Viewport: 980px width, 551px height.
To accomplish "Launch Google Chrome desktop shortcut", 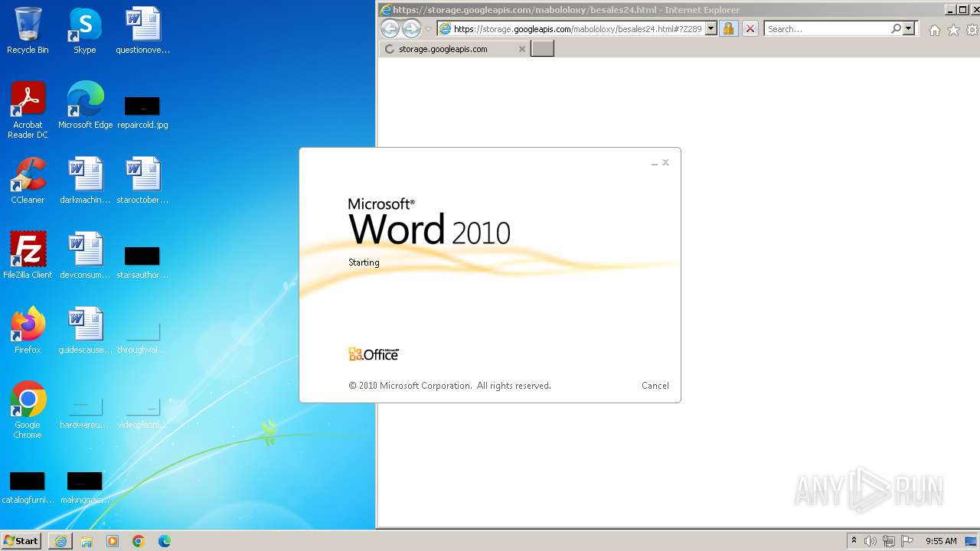I will coord(28,410).
